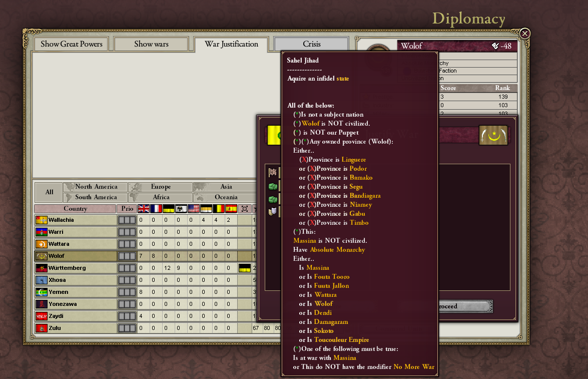588x379 pixels.
Task: Filter country list by Africa
Action: (161, 197)
